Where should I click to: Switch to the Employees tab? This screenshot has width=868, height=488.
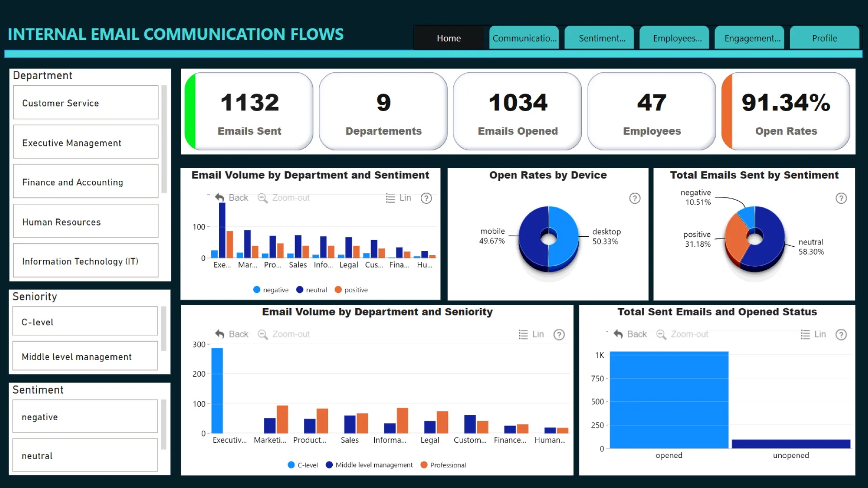tap(675, 38)
